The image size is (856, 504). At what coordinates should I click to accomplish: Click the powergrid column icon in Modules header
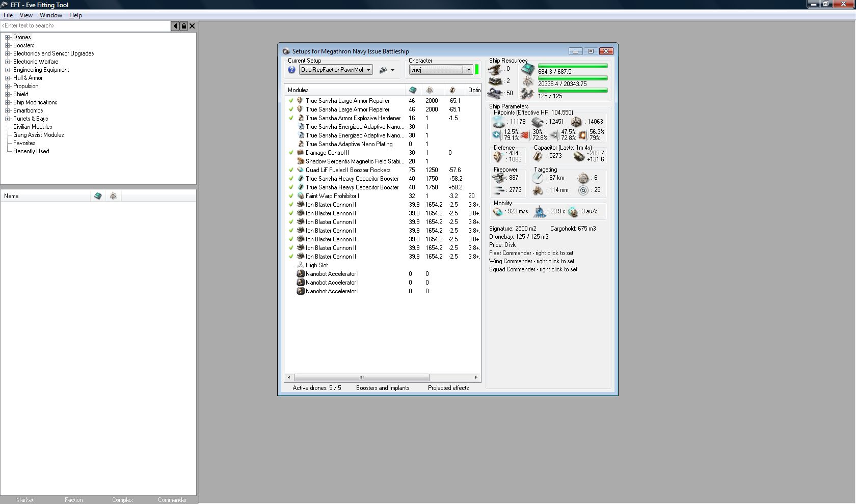[430, 90]
